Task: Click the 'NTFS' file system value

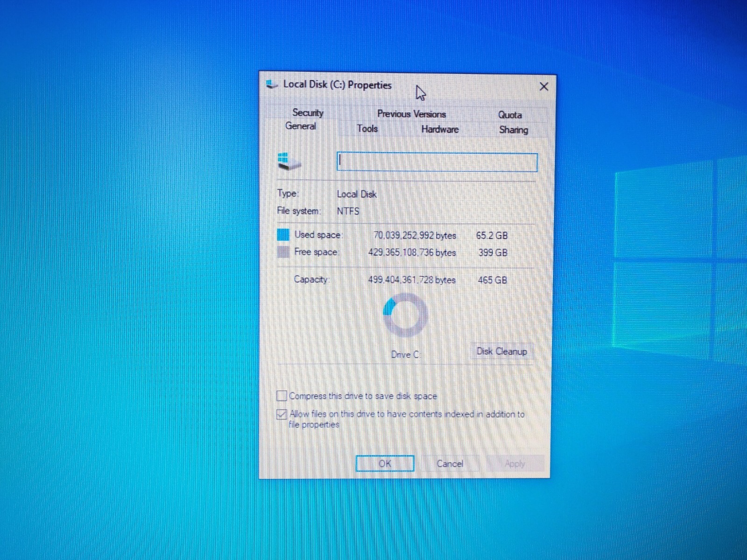Action: tap(348, 211)
